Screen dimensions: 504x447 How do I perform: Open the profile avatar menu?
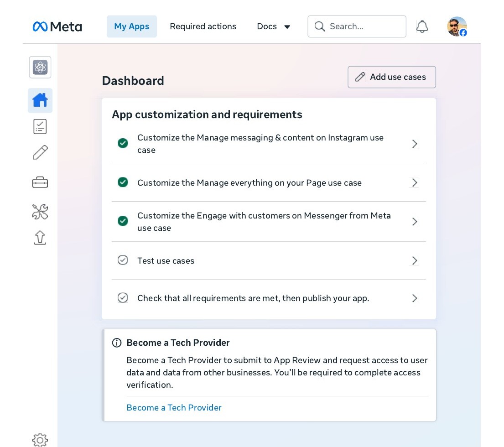click(457, 26)
